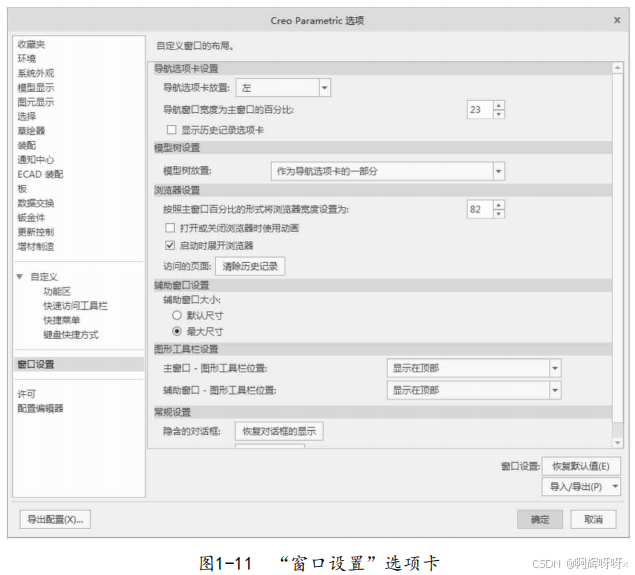This screenshot has height=575, width=635.
Task: Open 配置编辑器
Action: [40, 409]
